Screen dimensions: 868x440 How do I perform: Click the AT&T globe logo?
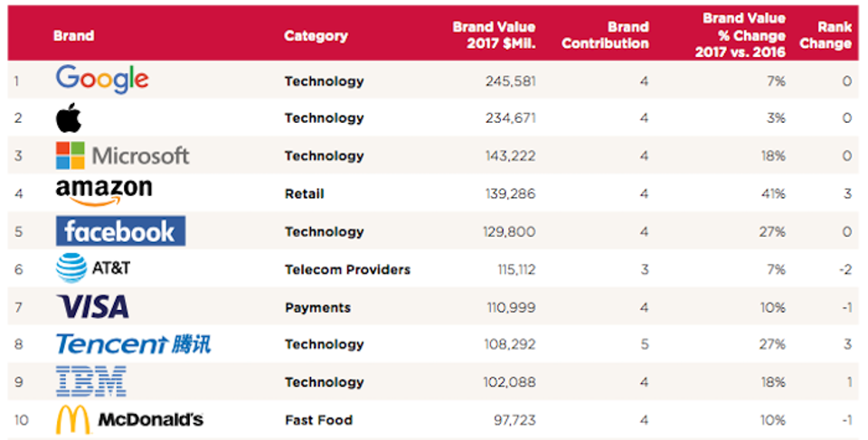click(x=71, y=268)
